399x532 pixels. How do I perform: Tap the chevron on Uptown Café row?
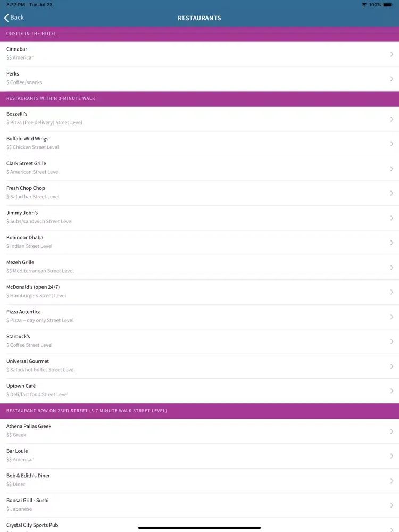(392, 391)
